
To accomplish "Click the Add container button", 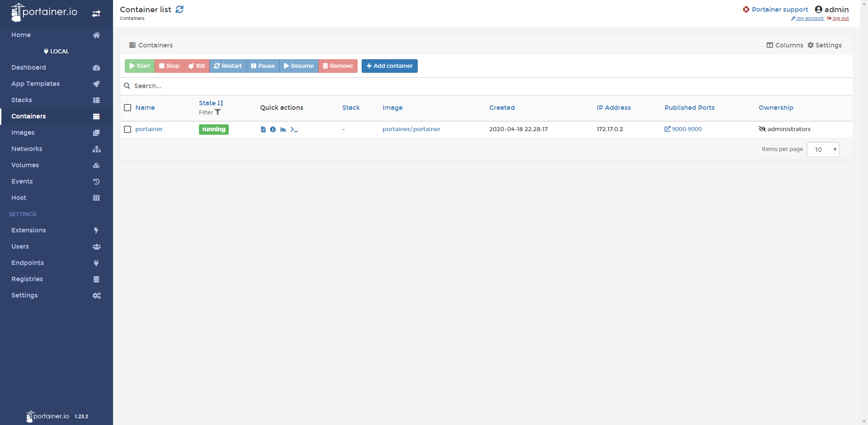I will click(x=390, y=66).
